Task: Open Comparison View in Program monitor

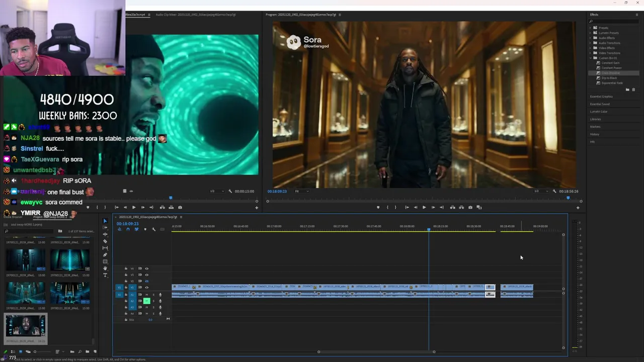Action: click(x=479, y=207)
